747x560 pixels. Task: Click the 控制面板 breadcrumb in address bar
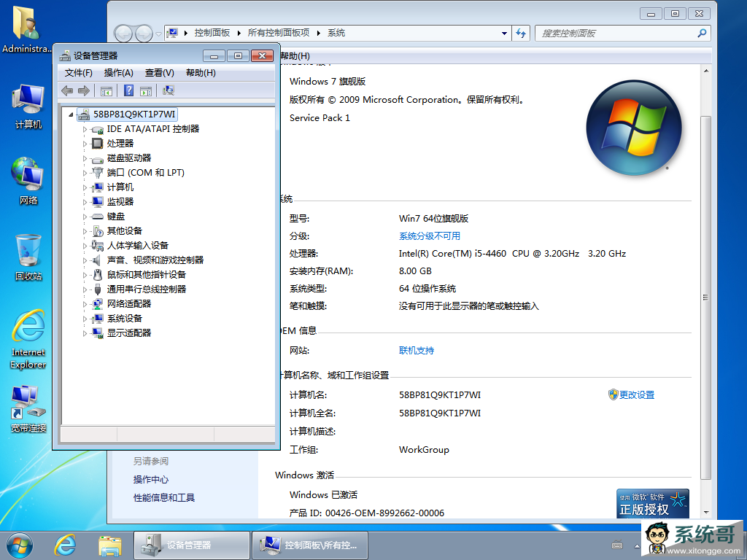tap(212, 33)
